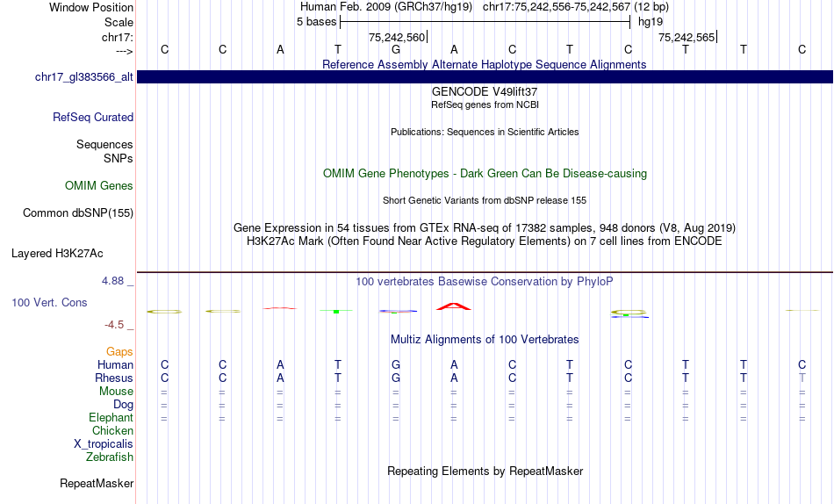
Task: Click the 75,242,565 position marker
Action: [x=687, y=37]
